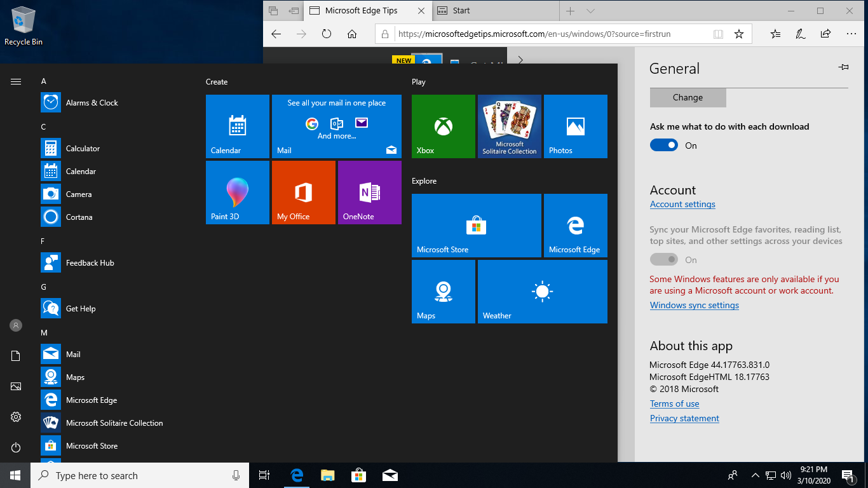Image resolution: width=868 pixels, height=488 pixels.
Task: Select the Microsoft Edge Tips tab
Action: point(361,11)
